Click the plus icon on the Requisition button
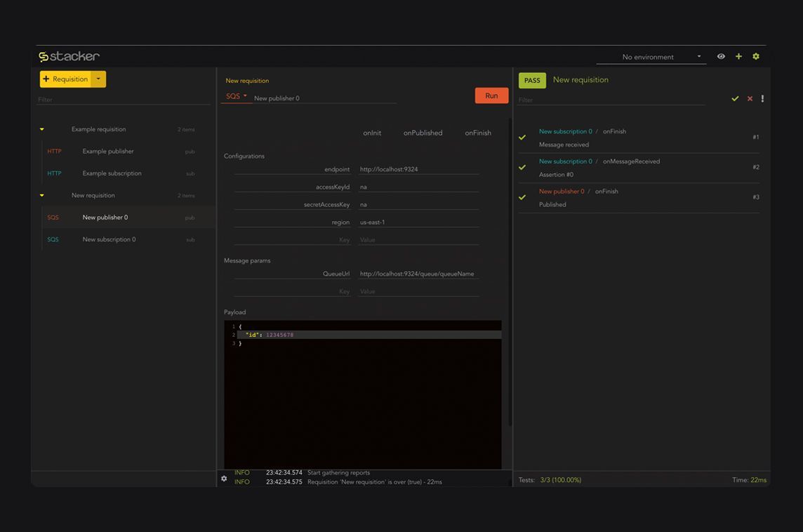This screenshot has height=532, width=803. (x=46, y=79)
